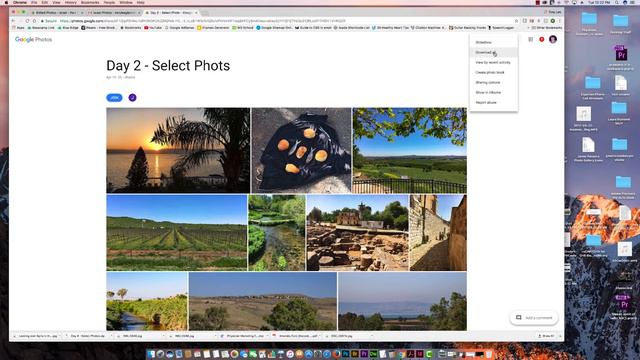Click the Day 2 - Select Photos title

(x=168, y=66)
